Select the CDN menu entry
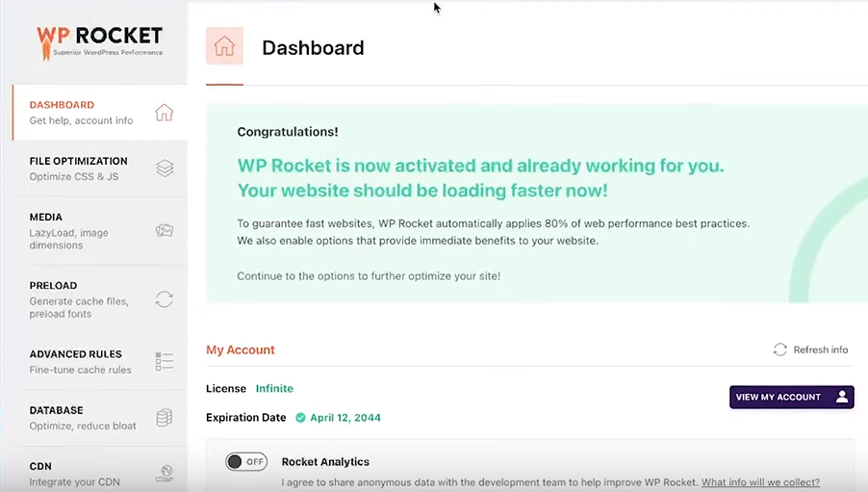 tap(100, 474)
